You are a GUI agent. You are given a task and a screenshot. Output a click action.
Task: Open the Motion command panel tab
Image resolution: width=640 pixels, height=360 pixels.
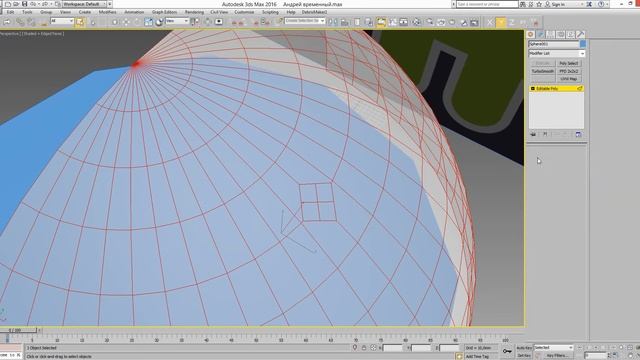pos(560,34)
